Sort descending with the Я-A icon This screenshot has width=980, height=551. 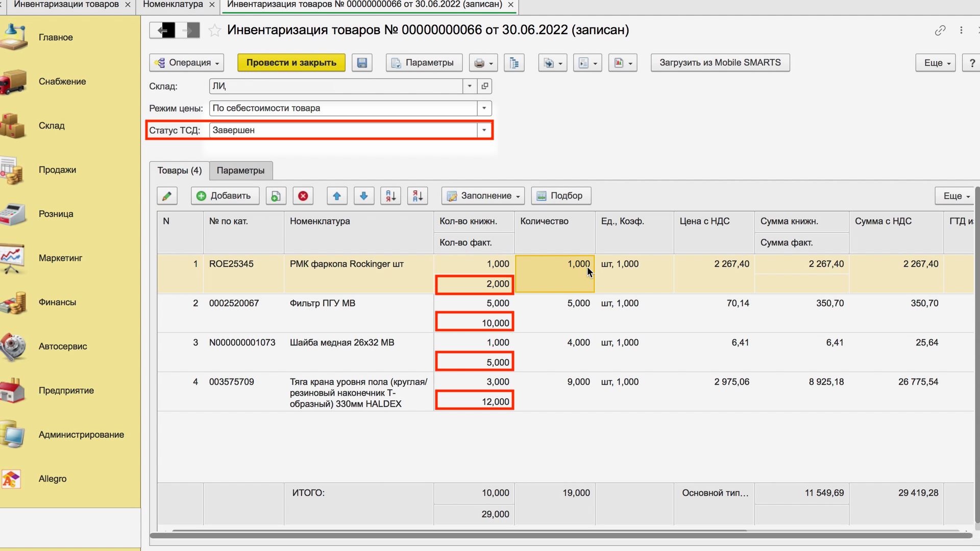(x=418, y=196)
